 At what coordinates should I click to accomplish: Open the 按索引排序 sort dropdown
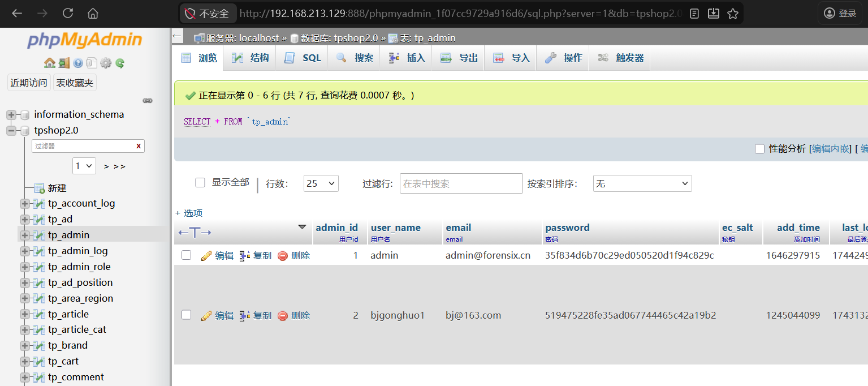[x=642, y=183]
